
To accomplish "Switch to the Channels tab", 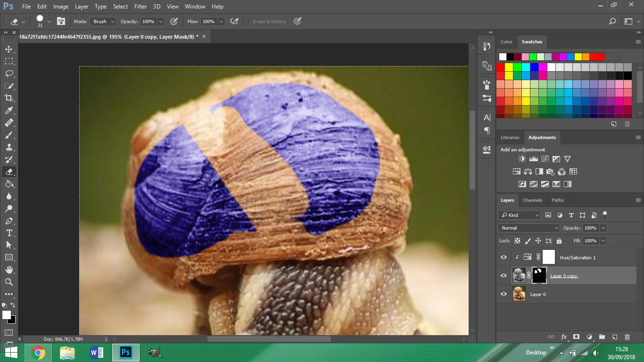I will click(532, 200).
